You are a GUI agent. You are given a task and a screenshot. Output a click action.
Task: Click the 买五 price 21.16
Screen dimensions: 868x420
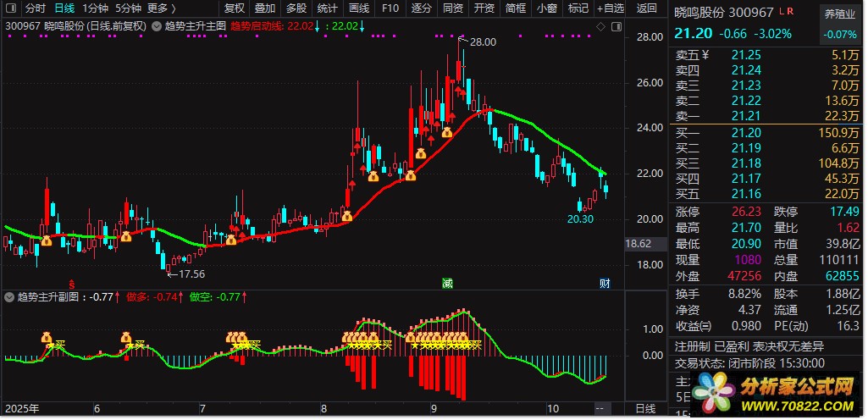746,194
